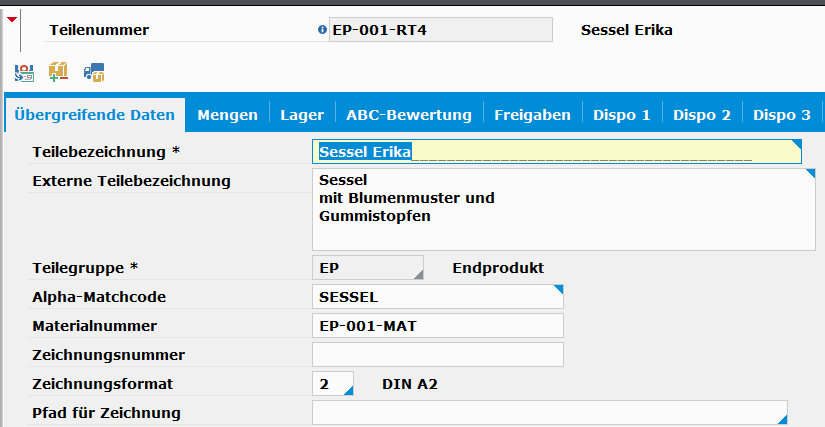Image resolution: width=825 pixels, height=427 pixels.
Task: Go to the Freigaben tab
Action: coord(532,115)
